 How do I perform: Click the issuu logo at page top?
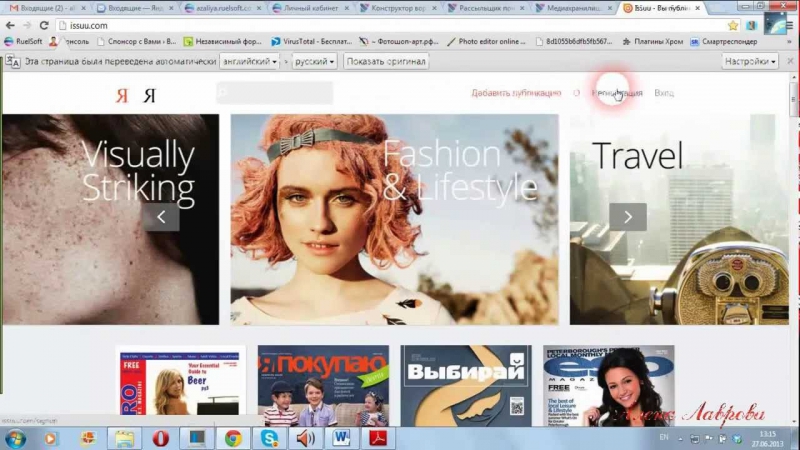[136, 95]
